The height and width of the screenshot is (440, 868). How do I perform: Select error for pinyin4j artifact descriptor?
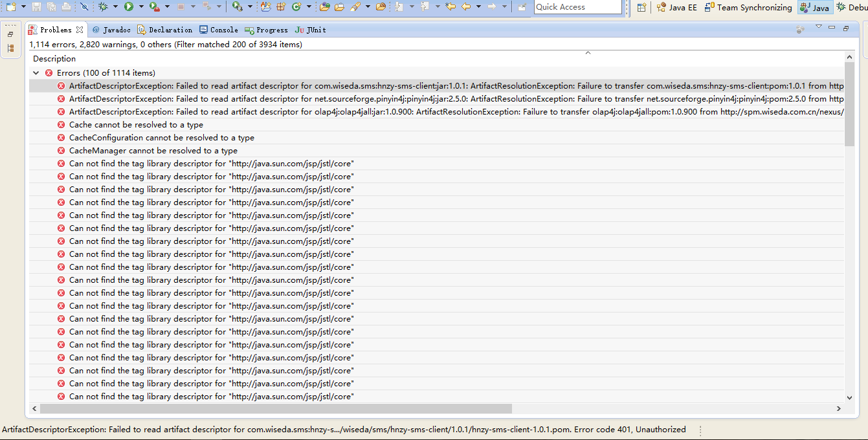pos(437,99)
